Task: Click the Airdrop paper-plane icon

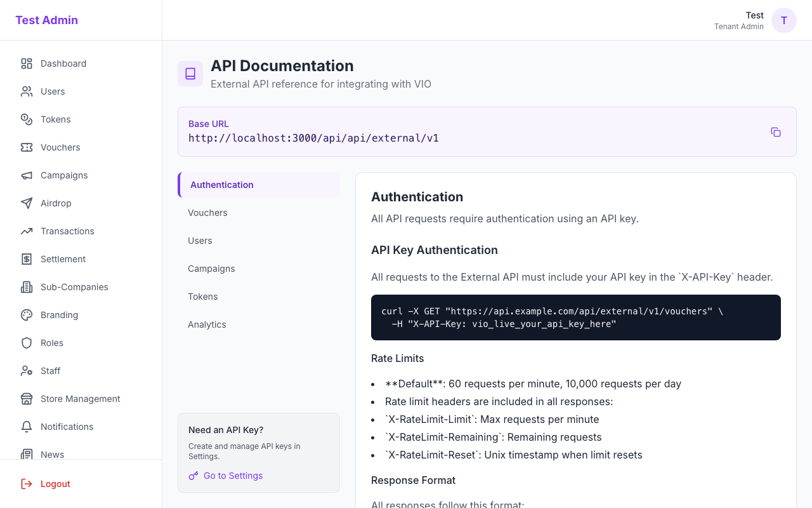Action: (x=26, y=203)
